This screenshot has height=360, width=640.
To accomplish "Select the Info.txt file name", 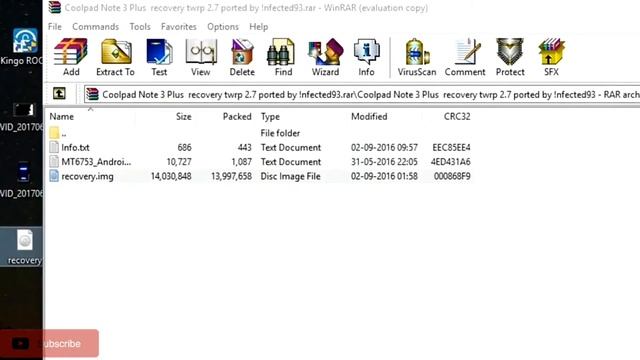I will coord(75,147).
